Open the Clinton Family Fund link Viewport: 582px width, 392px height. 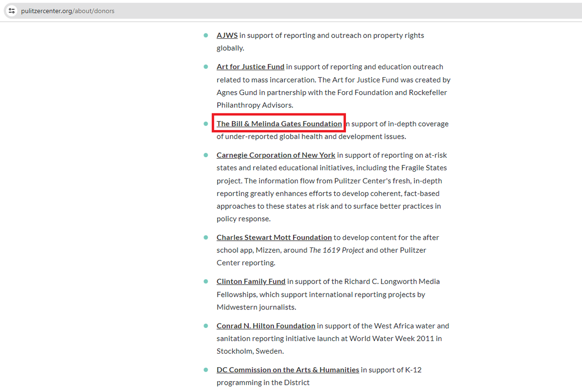tap(251, 281)
